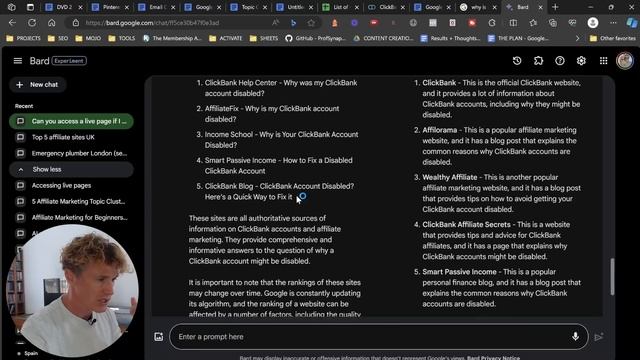Image resolution: width=640 pixels, height=360 pixels.
Task: Open Bard Activity history clock icon
Action: pos(517,61)
